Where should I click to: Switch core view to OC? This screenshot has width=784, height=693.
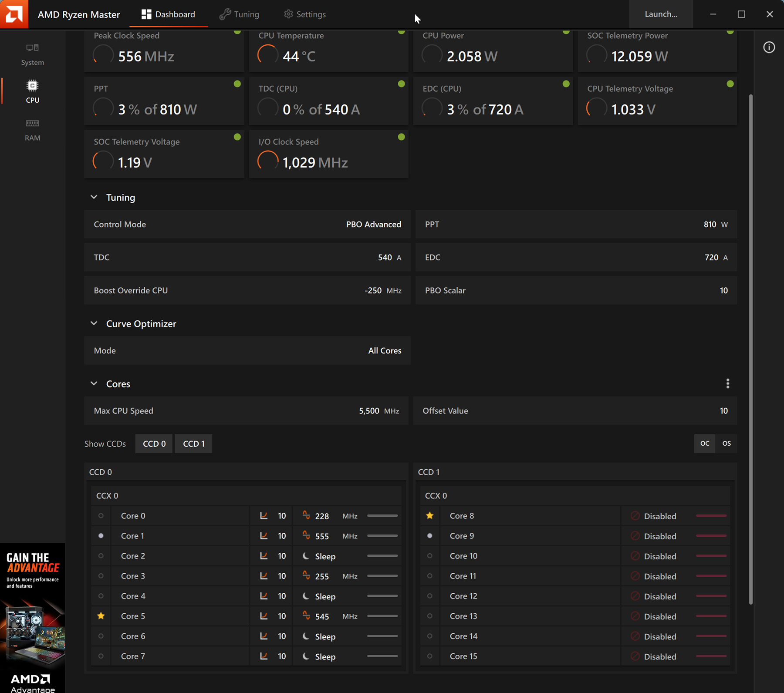coord(705,444)
